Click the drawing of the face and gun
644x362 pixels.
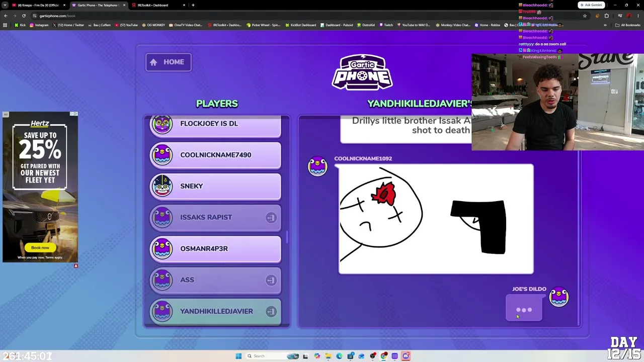tap(436, 219)
